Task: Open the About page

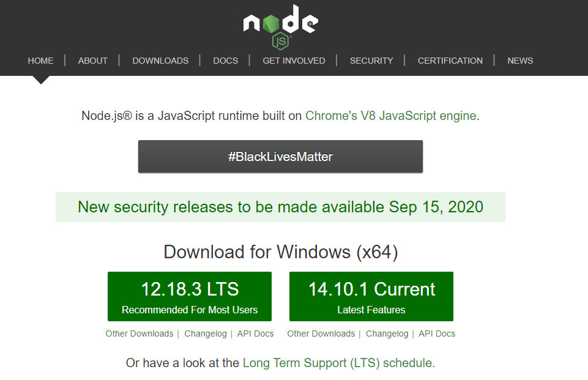Action: point(93,61)
